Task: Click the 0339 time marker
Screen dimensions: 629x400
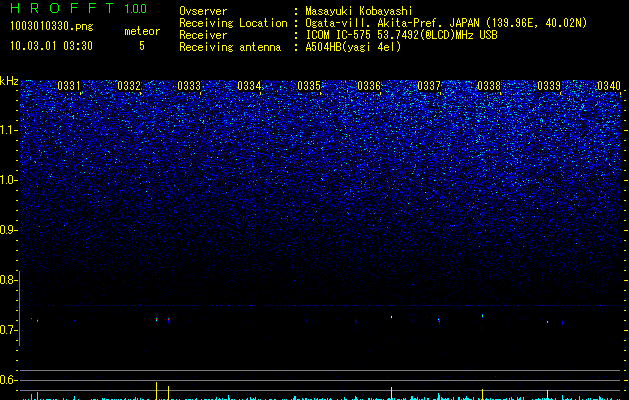Action: point(549,86)
